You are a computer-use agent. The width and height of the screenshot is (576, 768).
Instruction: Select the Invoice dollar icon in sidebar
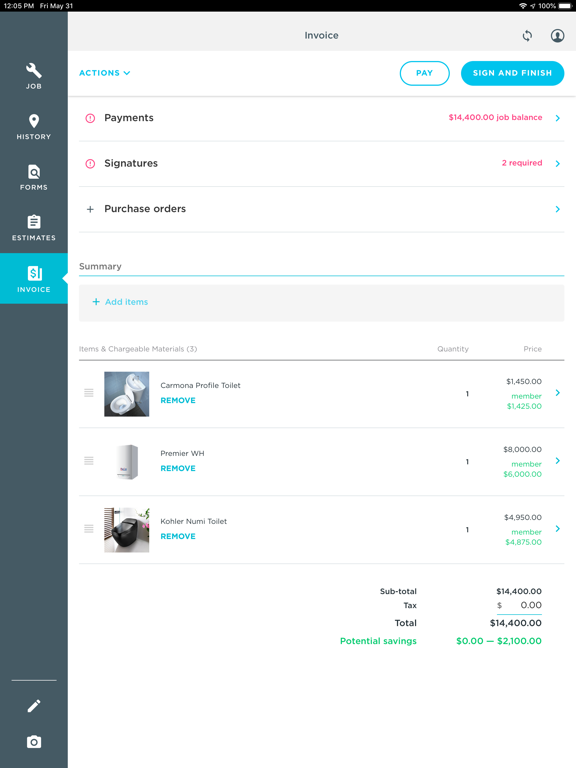(34, 273)
